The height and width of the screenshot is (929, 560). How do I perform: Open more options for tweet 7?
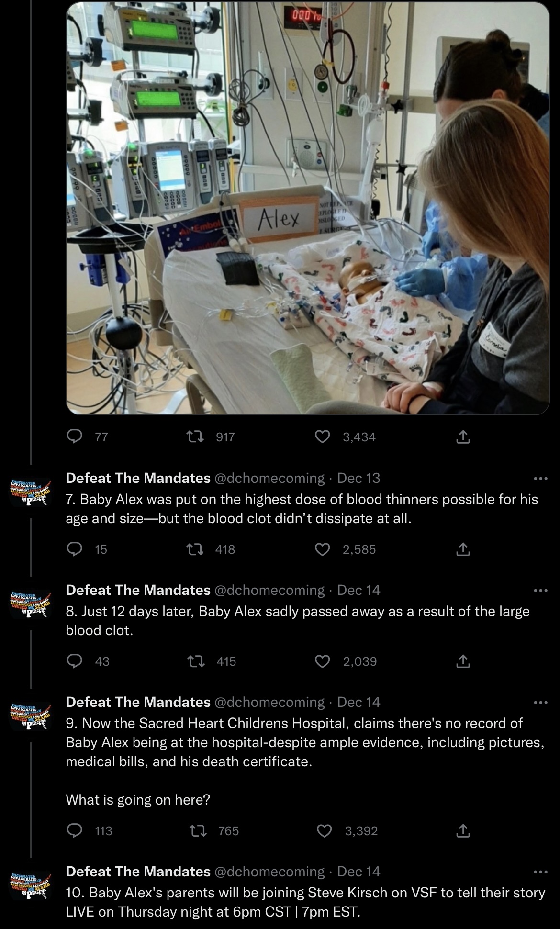(x=540, y=478)
